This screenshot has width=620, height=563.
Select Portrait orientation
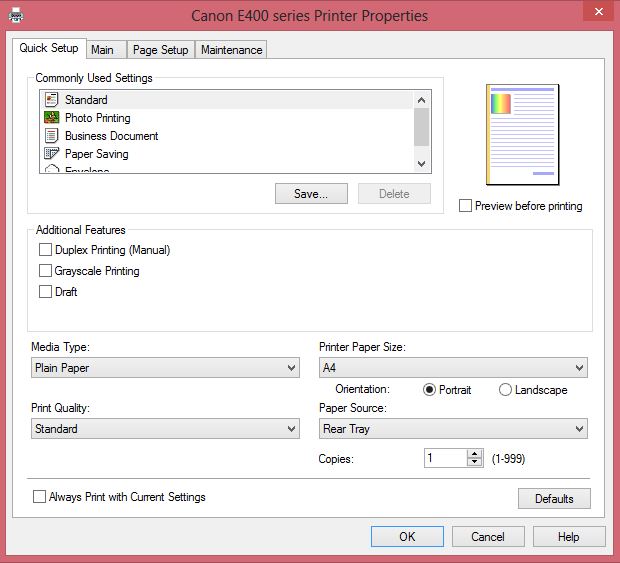click(x=429, y=390)
